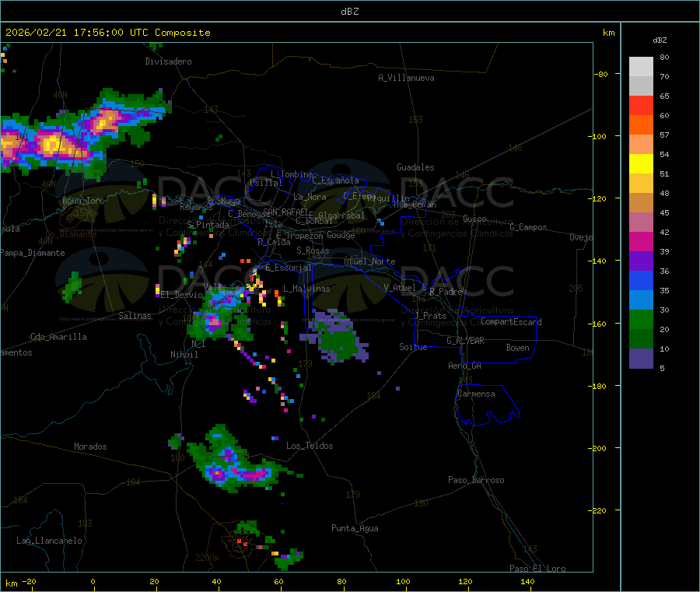This screenshot has height=592, width=700.
Task: Click the red 65 dBZ legend swatch
Action: point(641,105)
